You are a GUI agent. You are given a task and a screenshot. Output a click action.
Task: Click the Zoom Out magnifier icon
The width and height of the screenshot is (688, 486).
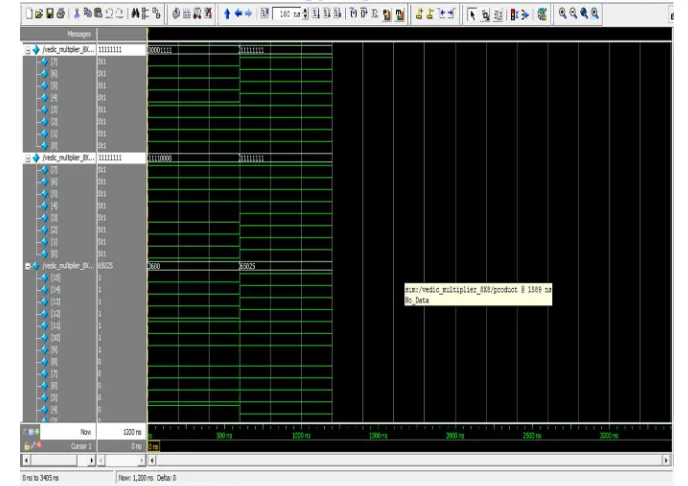tap(573, 14)
